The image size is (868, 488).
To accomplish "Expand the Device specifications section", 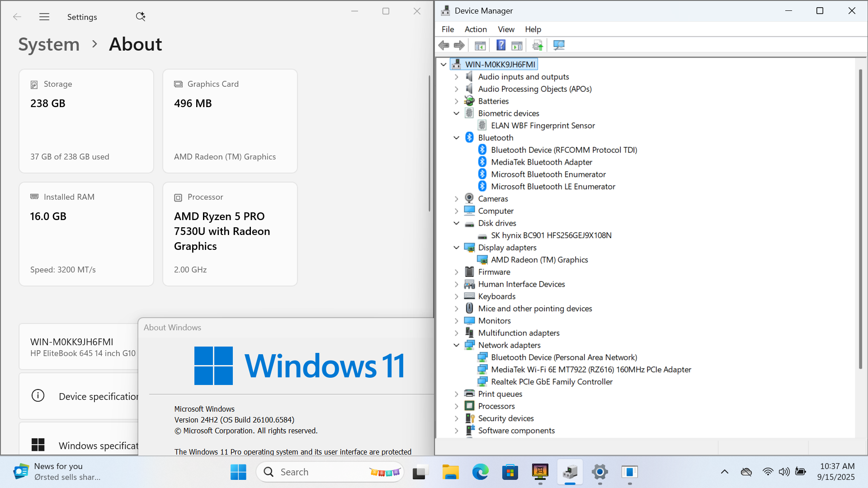I will pyautogui.click(x=79, y=396).
